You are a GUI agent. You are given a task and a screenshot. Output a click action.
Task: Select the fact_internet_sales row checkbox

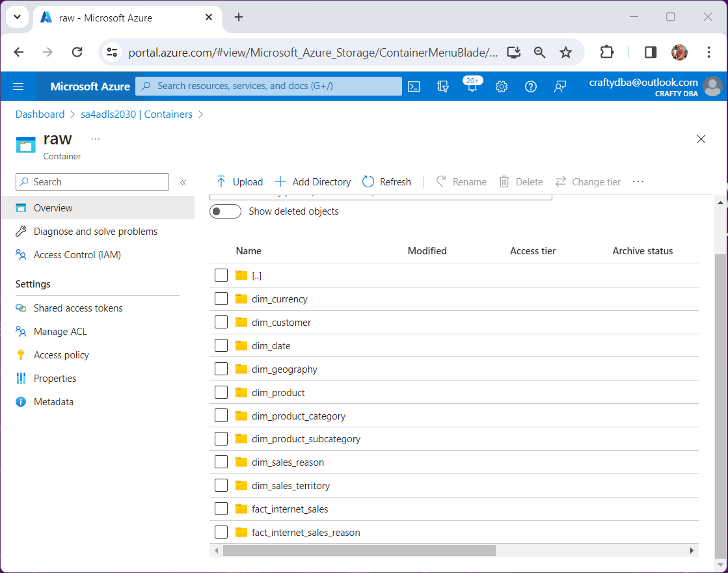click(x=221, y=509)
